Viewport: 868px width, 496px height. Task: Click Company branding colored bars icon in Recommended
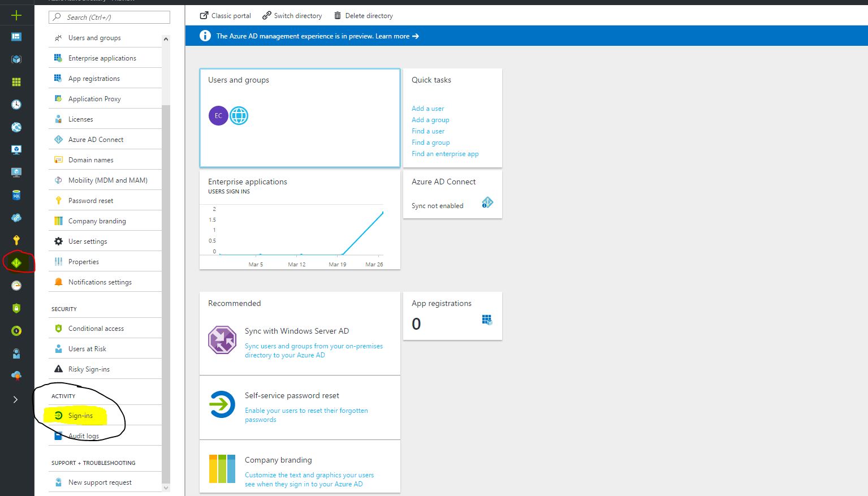coord(222,468)
